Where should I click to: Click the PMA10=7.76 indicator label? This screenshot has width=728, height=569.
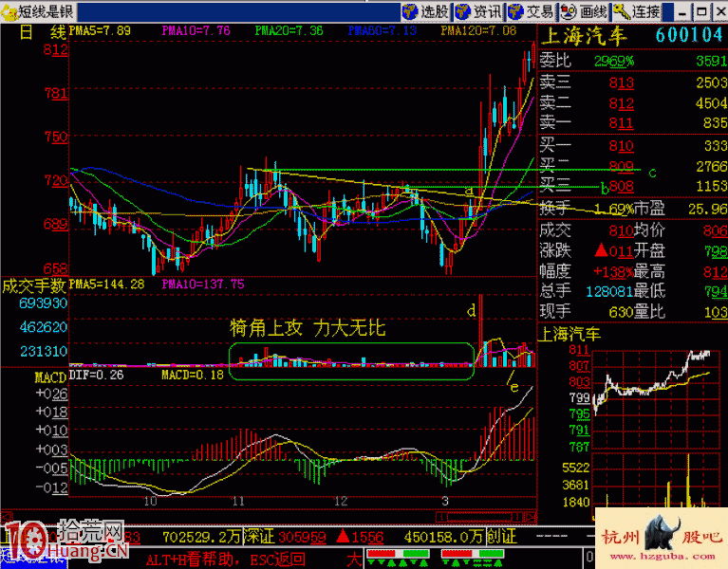coord(196,30)
